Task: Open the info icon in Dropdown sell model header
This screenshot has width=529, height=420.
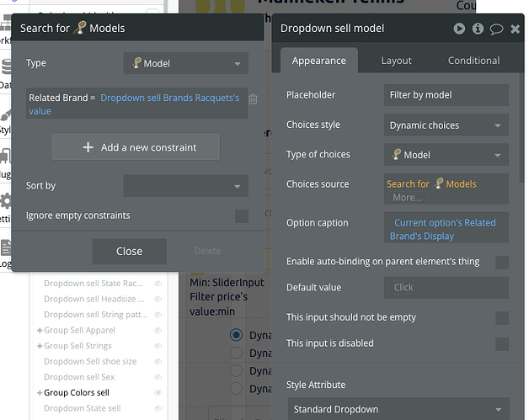Action: tap(478, 29)
